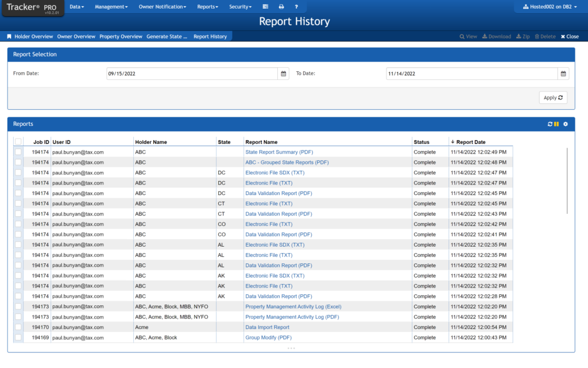The image size is (588, 368).
Task: Switch to the Property Overview tab
Action: [121, 36]
